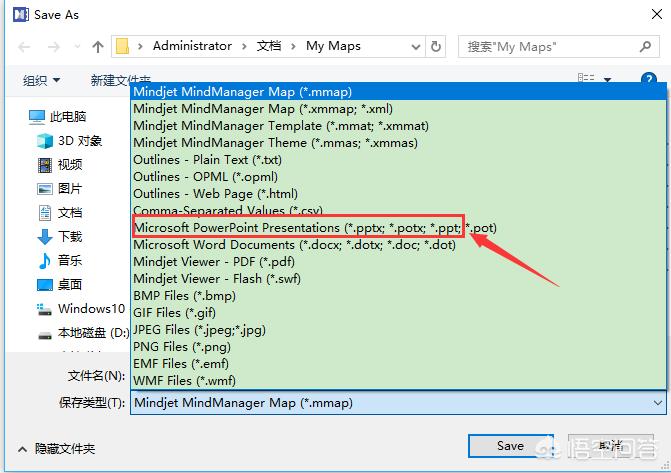
Task: Select 此电脑 in the navigation pane
Action: [58, 116]
